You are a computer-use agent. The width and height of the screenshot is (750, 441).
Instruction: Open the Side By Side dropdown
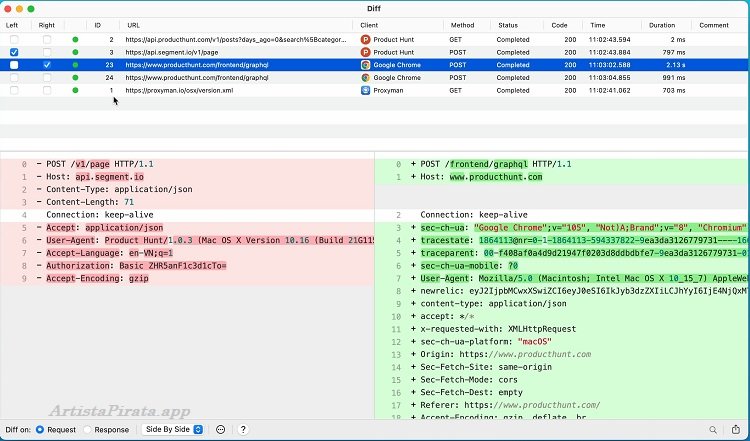(175, 429)
